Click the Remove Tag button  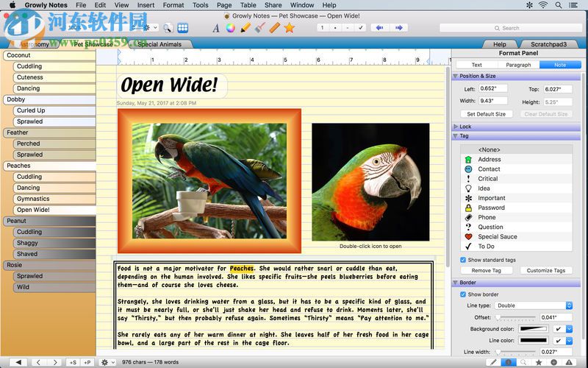pyautogui.click(x=487, y=270)
